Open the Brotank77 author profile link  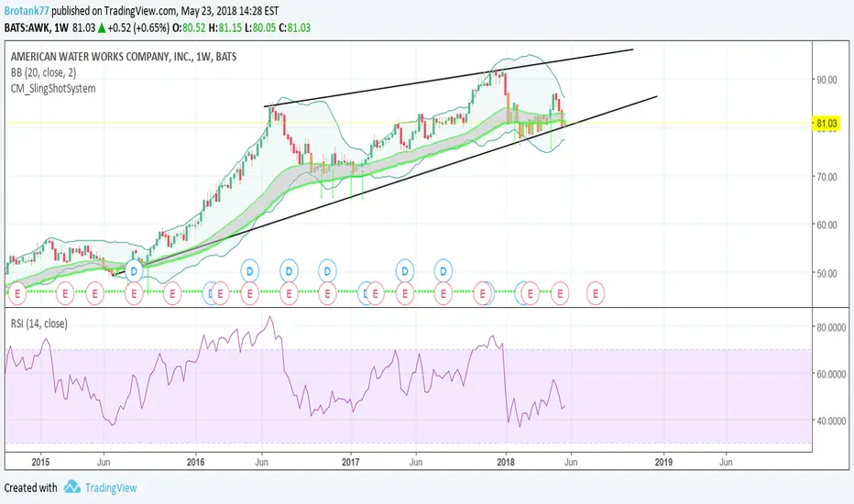click(27, 11)
